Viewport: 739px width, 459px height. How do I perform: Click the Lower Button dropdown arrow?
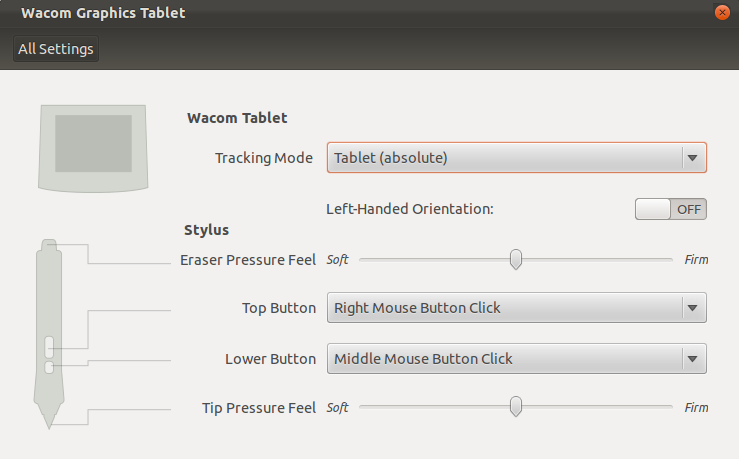click(x=692, y=359)
